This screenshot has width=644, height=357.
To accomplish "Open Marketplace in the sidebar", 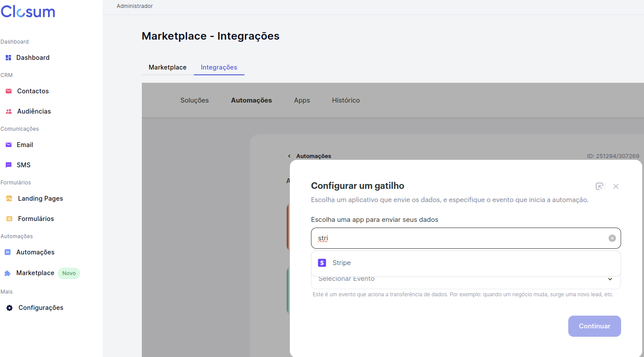I will tap(35, 273).
